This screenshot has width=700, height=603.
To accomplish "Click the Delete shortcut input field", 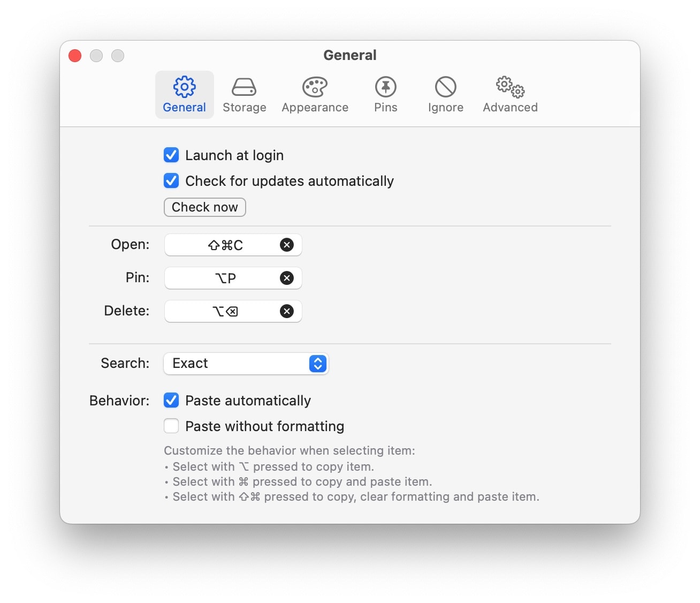I will (225, 311).
